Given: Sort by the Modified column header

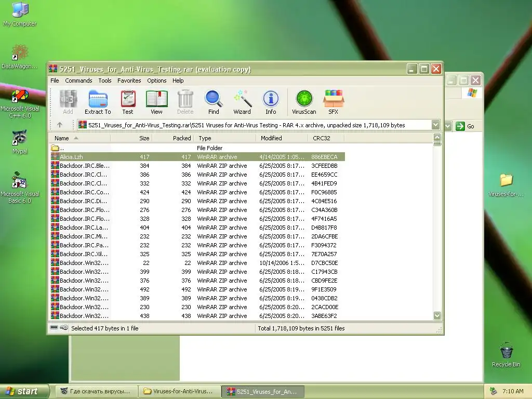Looking at the screenshot, I should tap(282, 138).
